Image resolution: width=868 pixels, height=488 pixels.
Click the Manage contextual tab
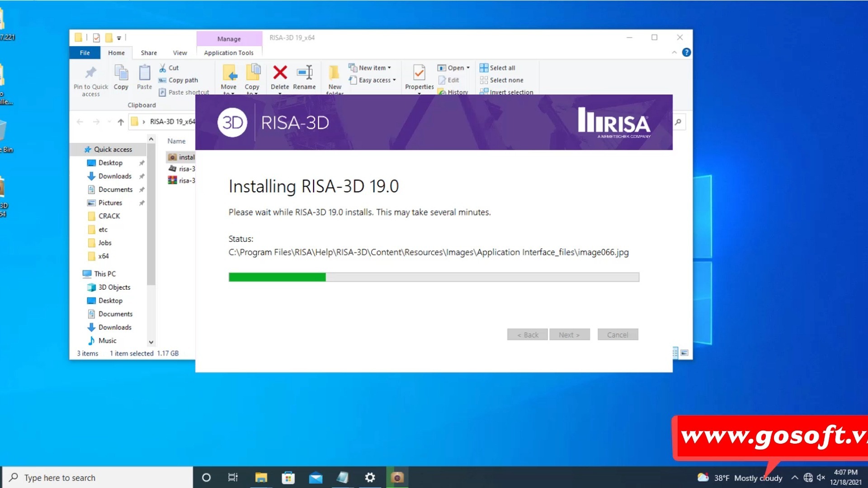click(x=229, y=39)
